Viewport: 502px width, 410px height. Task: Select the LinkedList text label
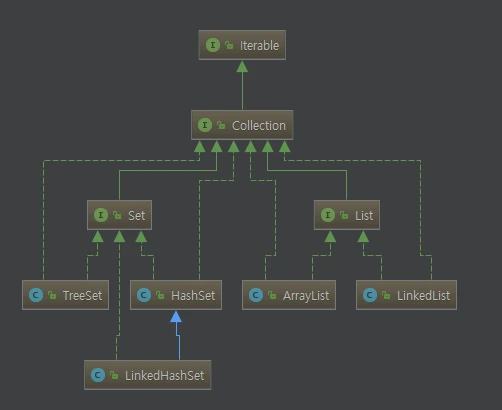coord(423,296)
